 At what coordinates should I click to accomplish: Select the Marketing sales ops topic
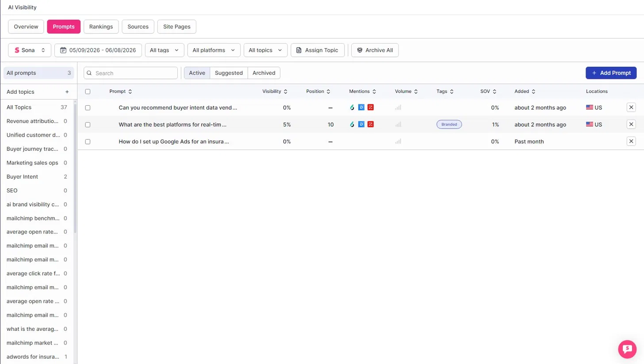[x=37, y=163]
